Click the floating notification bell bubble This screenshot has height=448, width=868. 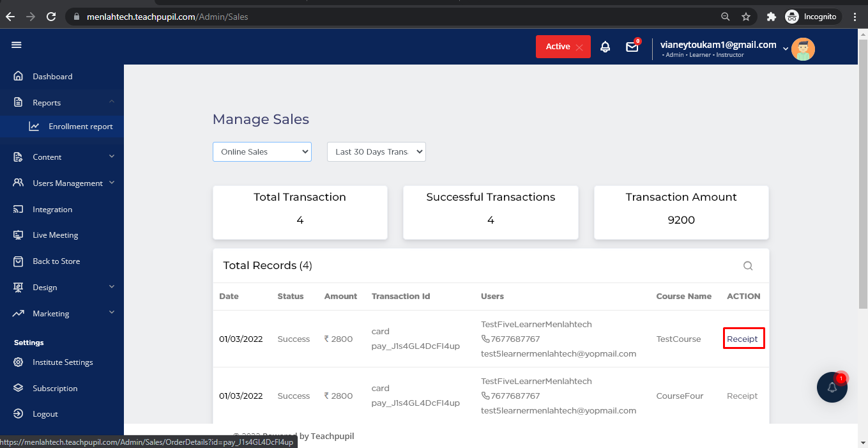tap(832, 387)
